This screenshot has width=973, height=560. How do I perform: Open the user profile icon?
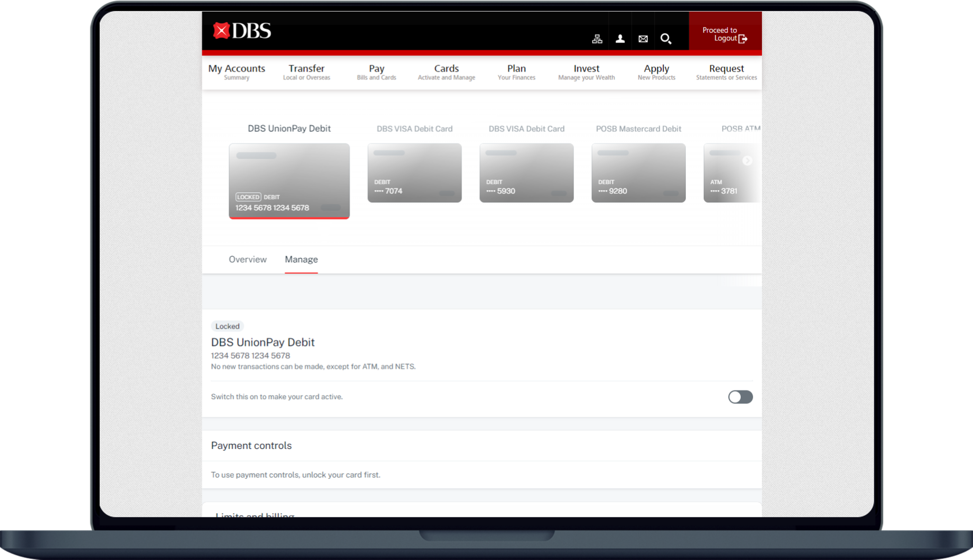tap(620, 39)
